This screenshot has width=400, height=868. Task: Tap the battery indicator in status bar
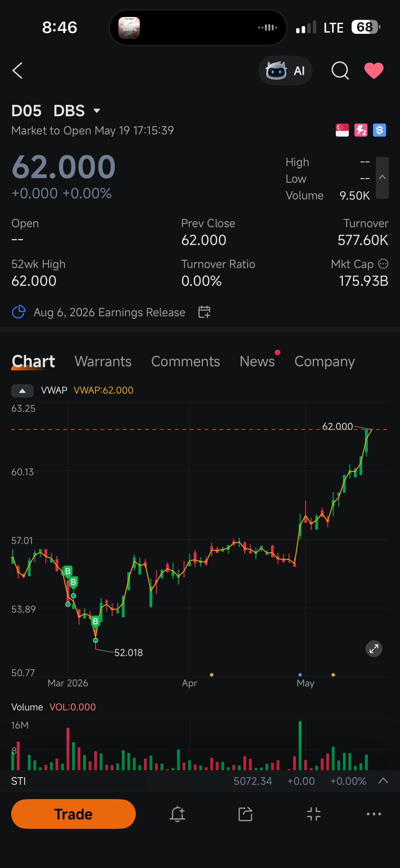coord(366,27)
